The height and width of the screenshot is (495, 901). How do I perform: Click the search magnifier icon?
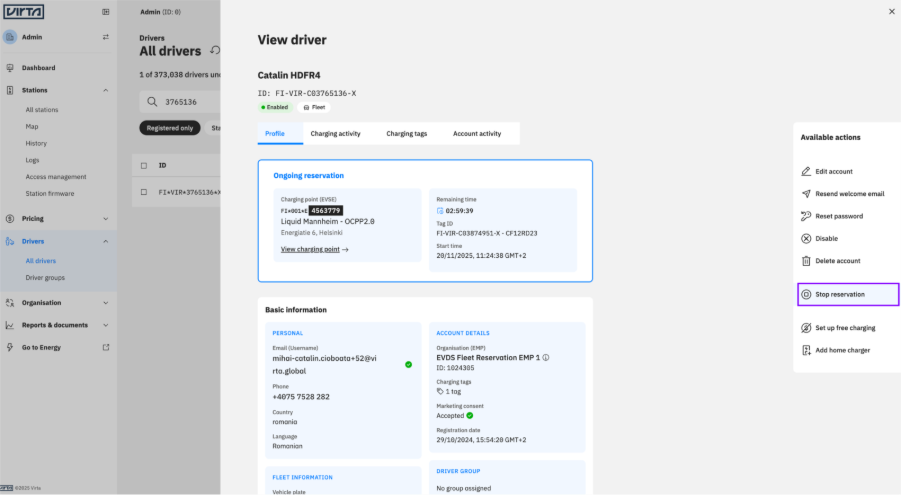click(x=152, y=102)
